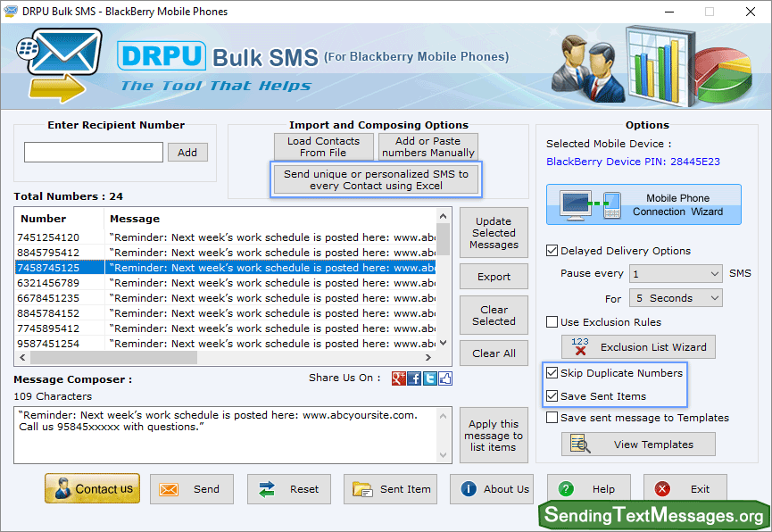
Task: Click the envelope icon on Send button
Action: [x=169, y=489]
